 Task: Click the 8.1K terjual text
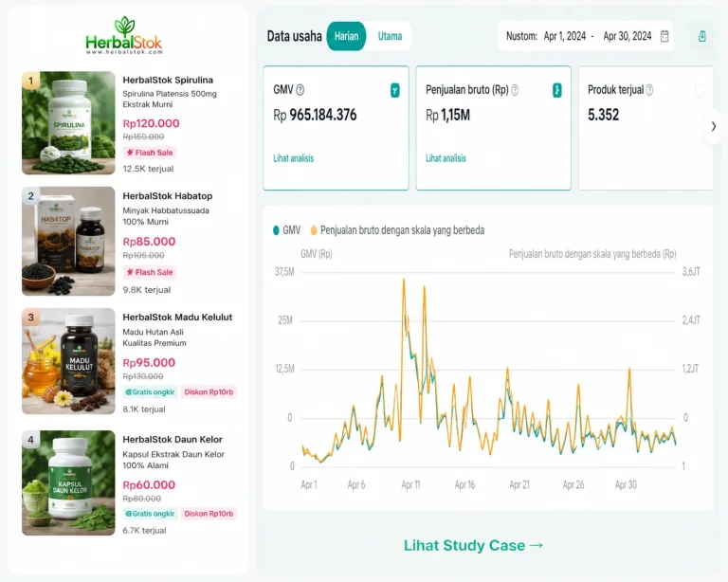[144, 409]
